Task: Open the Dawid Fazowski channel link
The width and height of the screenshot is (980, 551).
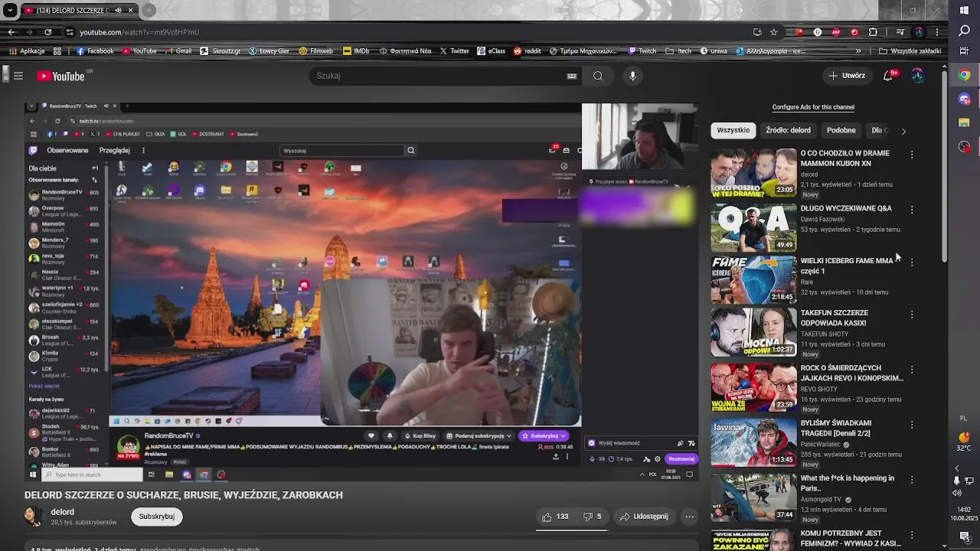Action: point(822,219)
